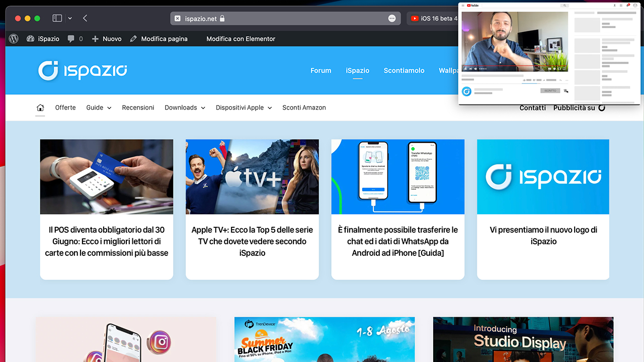The image size is (644, 362).
Task: Click the YouTube upload icon
Action: pyautogui.click(x=615, y=6)
